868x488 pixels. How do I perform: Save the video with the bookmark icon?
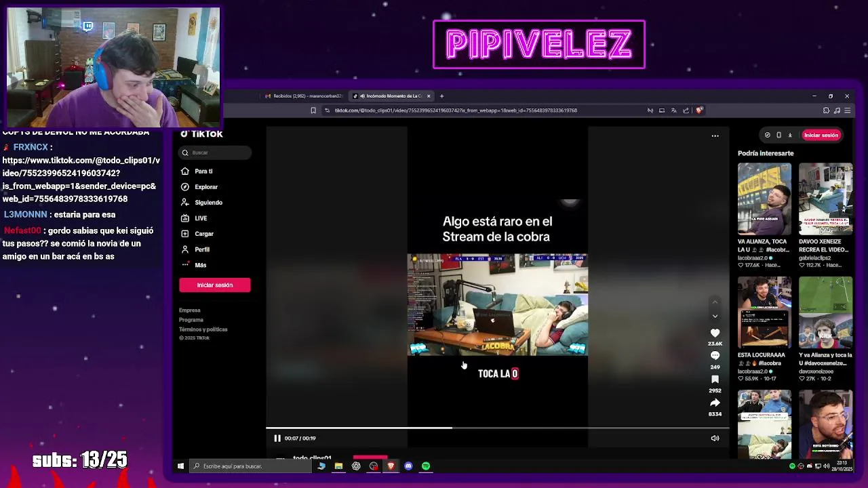[715, 380]
